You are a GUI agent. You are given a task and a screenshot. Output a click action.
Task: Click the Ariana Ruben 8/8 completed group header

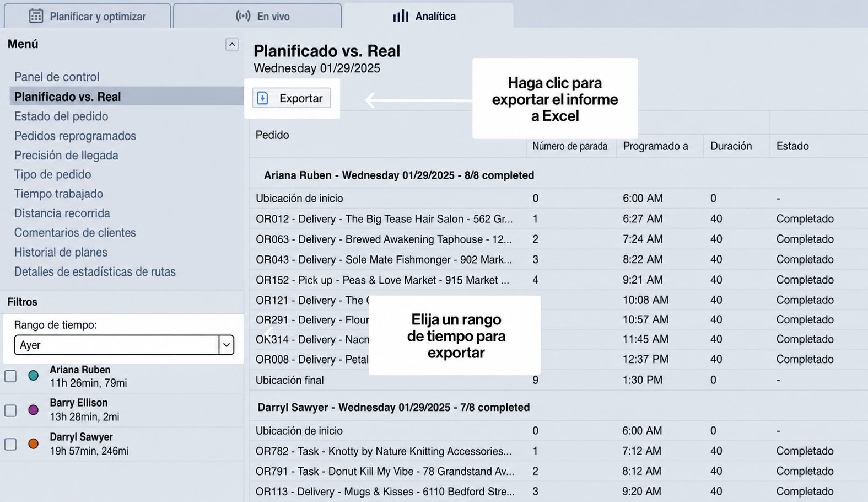(x=399, y=175)
